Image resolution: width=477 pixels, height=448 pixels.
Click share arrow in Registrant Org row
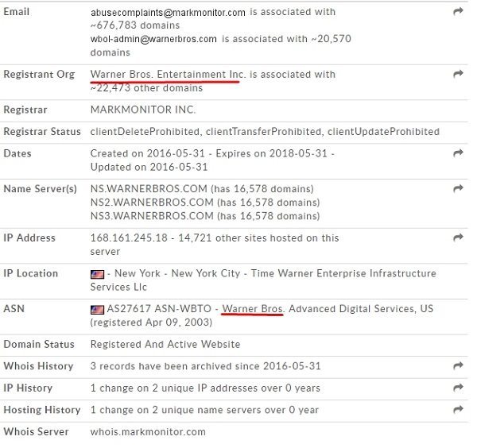pos(458,74)
